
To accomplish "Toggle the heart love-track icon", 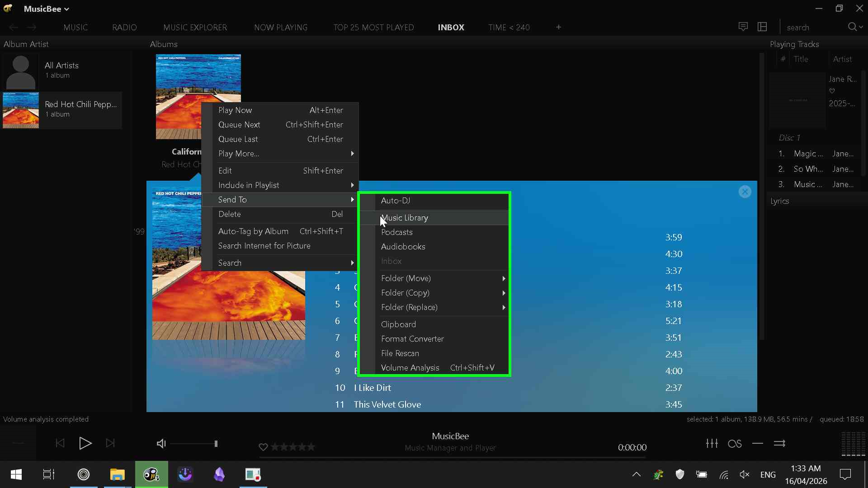I will (263, 447).
